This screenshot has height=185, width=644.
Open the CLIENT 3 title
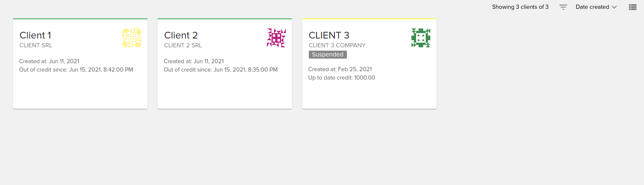pyautogui.click(x=329, y=35)
